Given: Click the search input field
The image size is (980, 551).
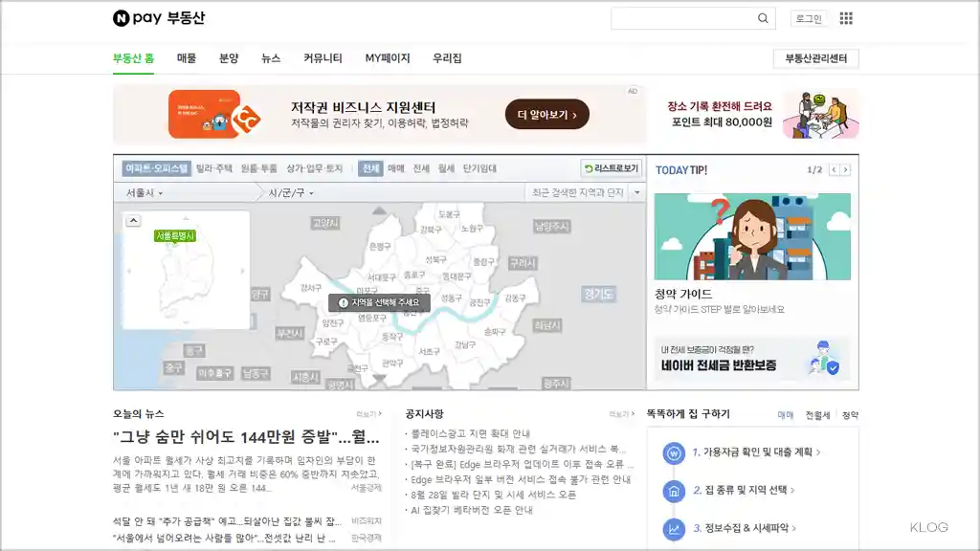Looking at the screenshot, I should (x=684, y=18).
